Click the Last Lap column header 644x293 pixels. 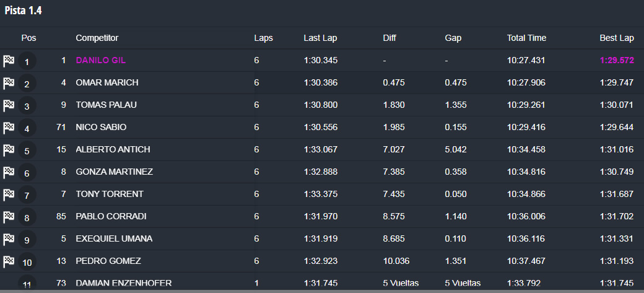[320, 38]
